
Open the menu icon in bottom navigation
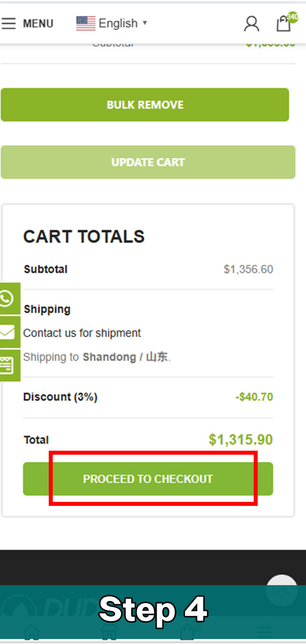tap(265, 632)
